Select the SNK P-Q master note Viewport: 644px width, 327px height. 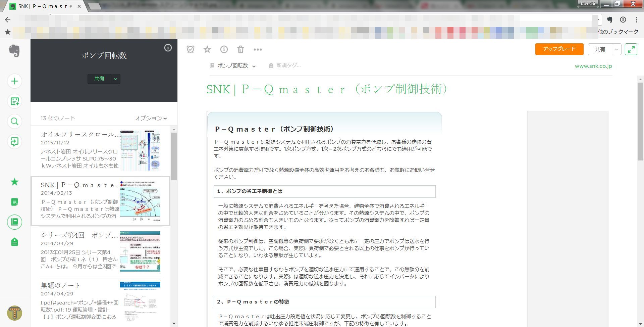pyautogui.click(x=100, y=201)
